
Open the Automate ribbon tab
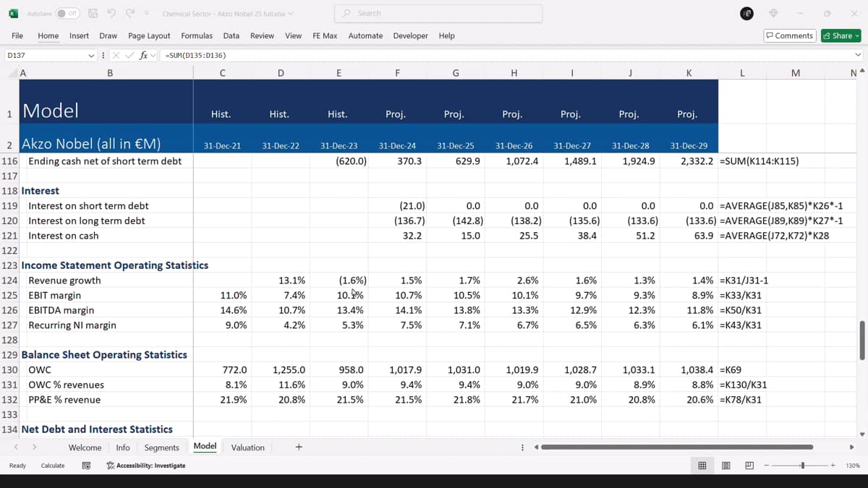[365, 35]
